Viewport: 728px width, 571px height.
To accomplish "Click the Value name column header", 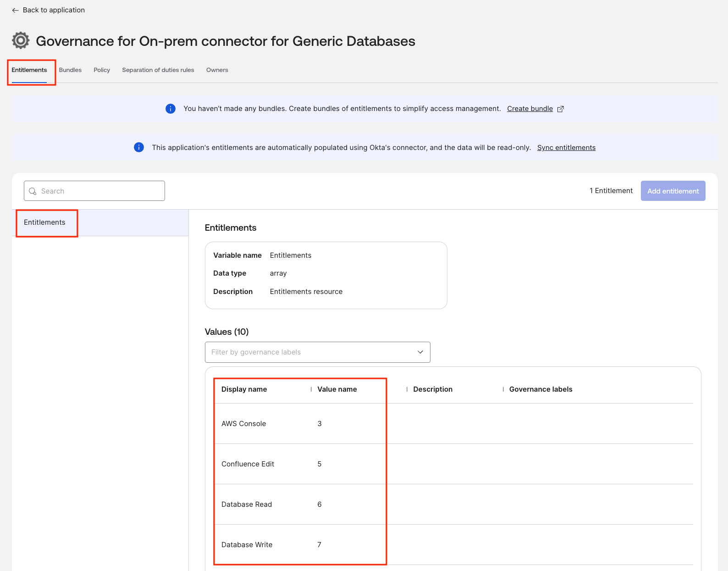I will (337, 389).
